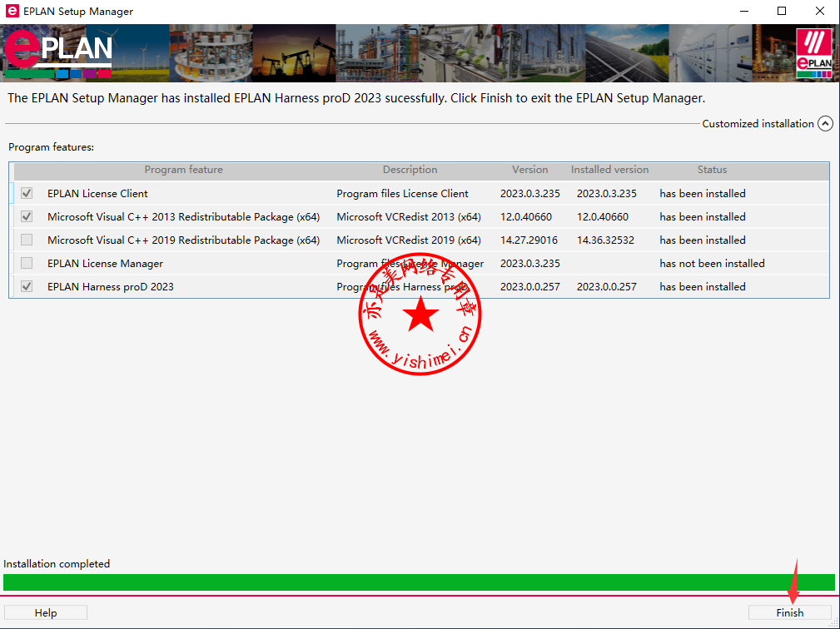The height and width of the screenshot is (629, 840).
Task: Toggle the EPLAN License Manager checkbox
Action: pyautogui.click(x=27, y=264)
